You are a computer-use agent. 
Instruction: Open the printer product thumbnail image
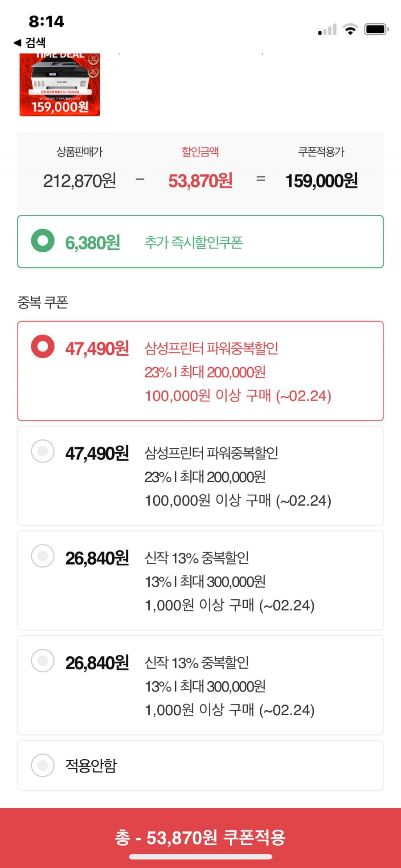(x=60, y=85)
